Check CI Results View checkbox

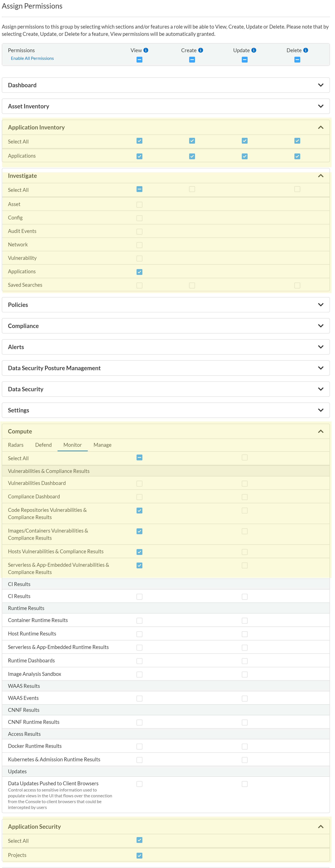pyautogui.click(x=139, y=597)
